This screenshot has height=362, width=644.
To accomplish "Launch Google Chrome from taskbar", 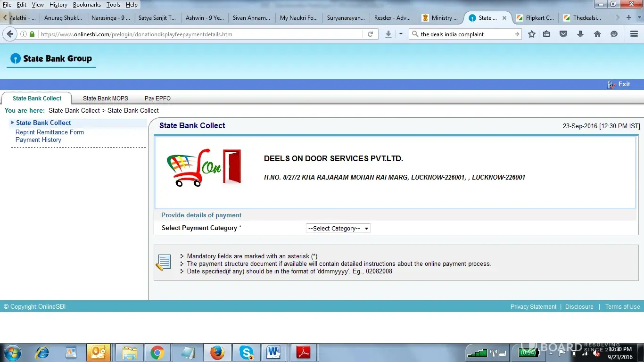I will point(157,352).
